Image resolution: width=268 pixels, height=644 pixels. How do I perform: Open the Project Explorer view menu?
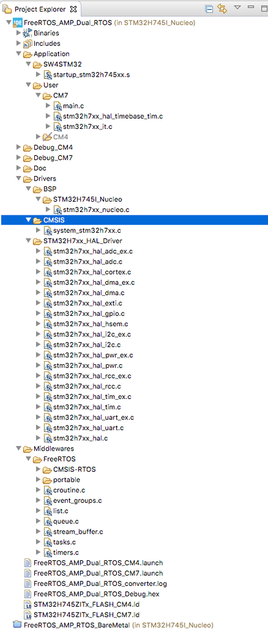click(x=237, y=7)
